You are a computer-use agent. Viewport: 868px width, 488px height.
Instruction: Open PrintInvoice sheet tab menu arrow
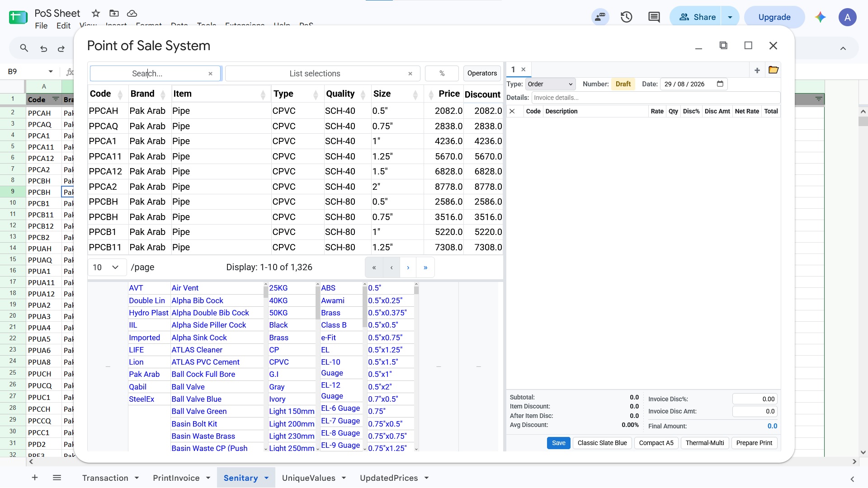tap(208, 478)
